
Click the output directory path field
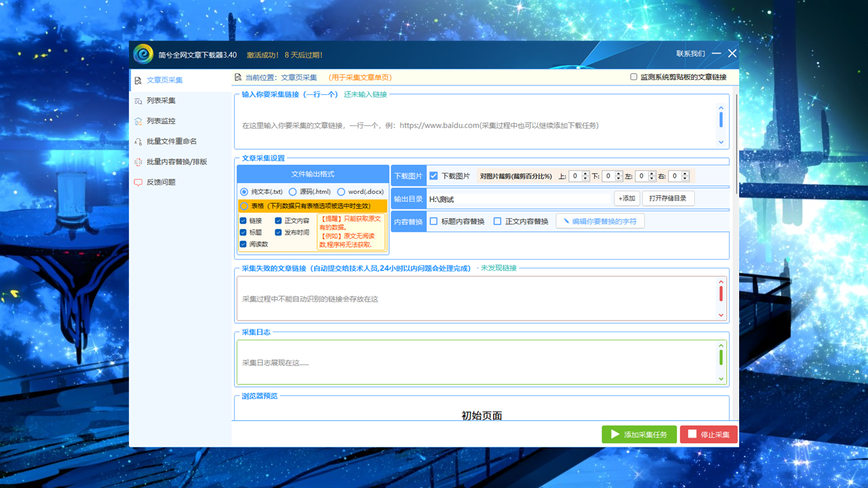coord(519,199)
